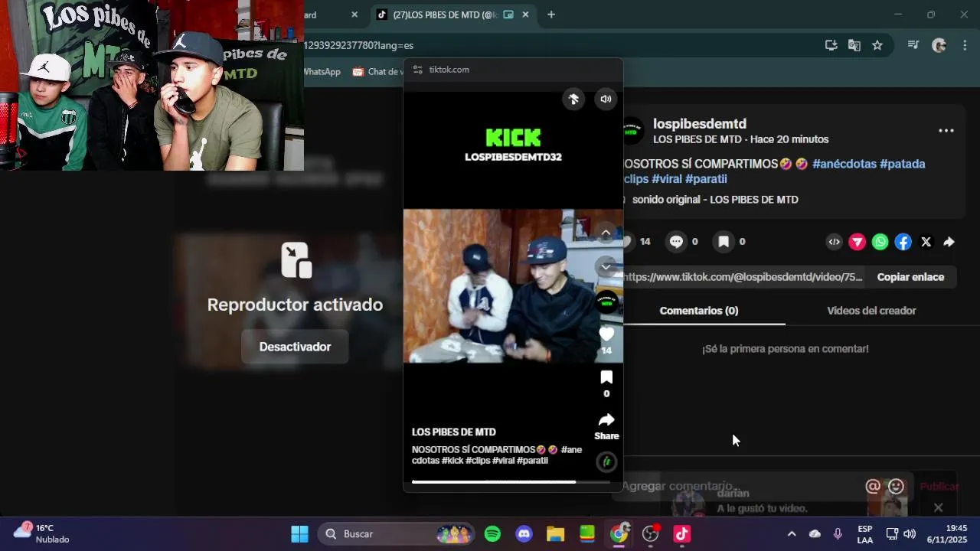
Task: Open the ESP LAA language switcher
Action: [x=865, y=534]
